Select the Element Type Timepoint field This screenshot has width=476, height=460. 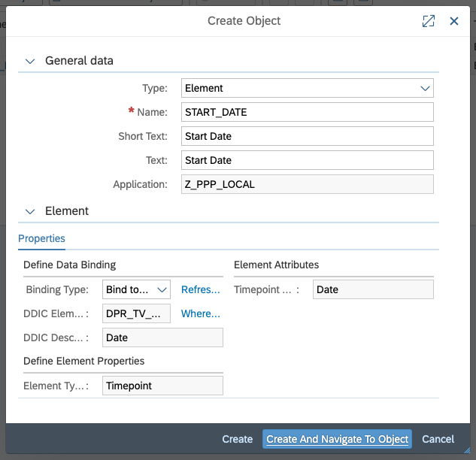tap(162, 385)
